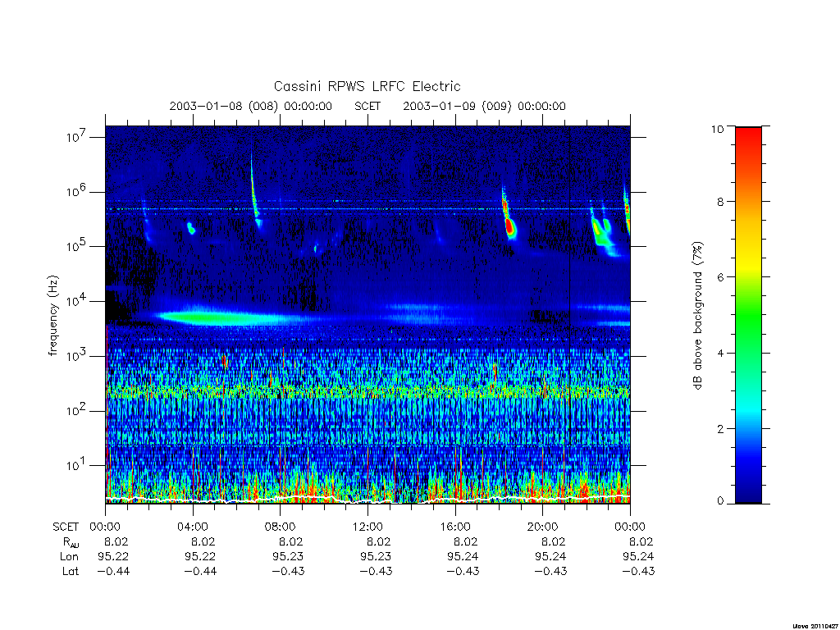Select end timestamp 2003-01-09 (009) 00:00:00
The height and width of the screenshot is (630, 840).
click(x=484, y=106)
